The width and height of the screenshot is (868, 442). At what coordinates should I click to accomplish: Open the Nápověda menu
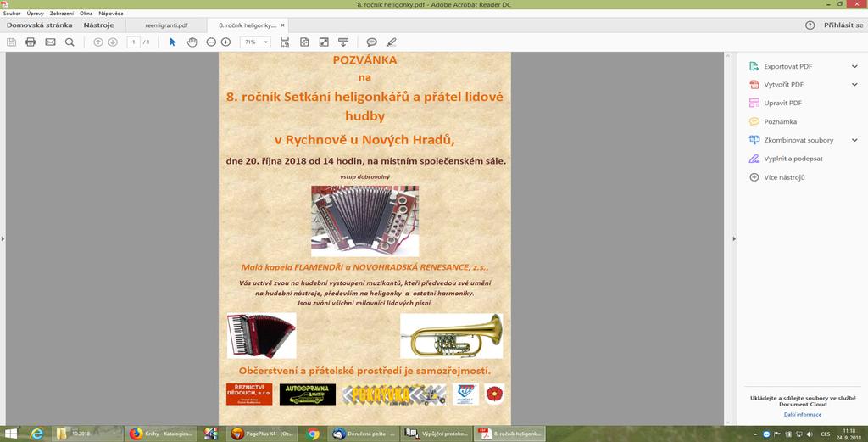(111, 14)
